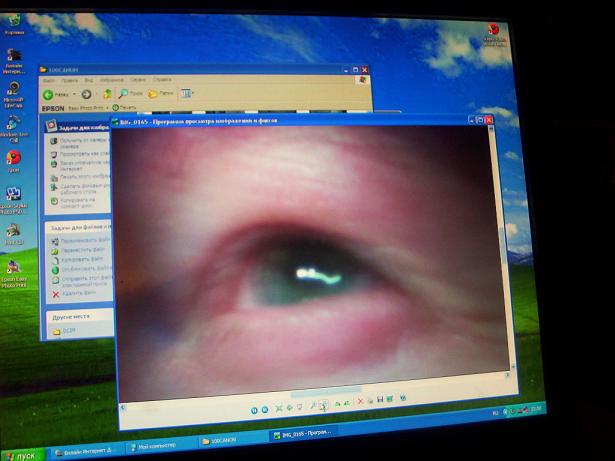
Task: Click the viewer's horizontal scrollbar thumb
Action: tap(326, 392)
